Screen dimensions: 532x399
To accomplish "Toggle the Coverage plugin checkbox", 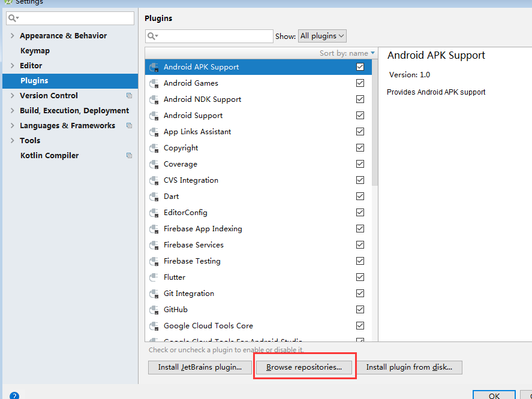I will (x=360, y=164).
